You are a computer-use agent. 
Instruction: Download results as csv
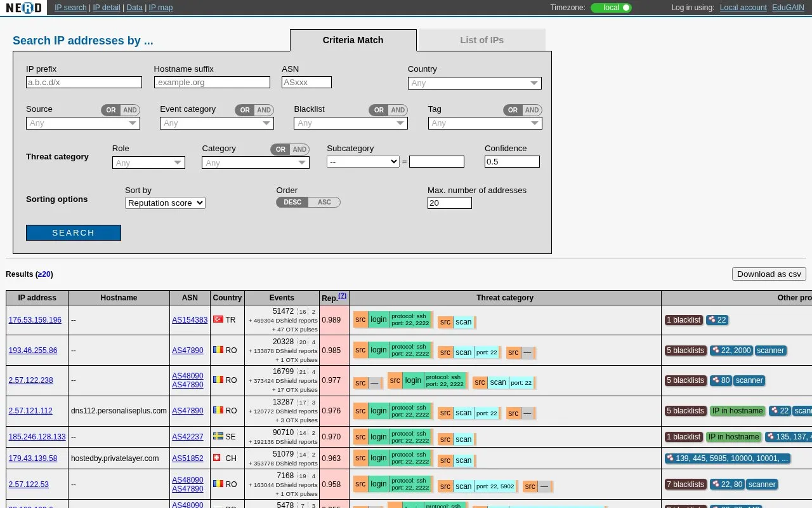pos(769,274)
